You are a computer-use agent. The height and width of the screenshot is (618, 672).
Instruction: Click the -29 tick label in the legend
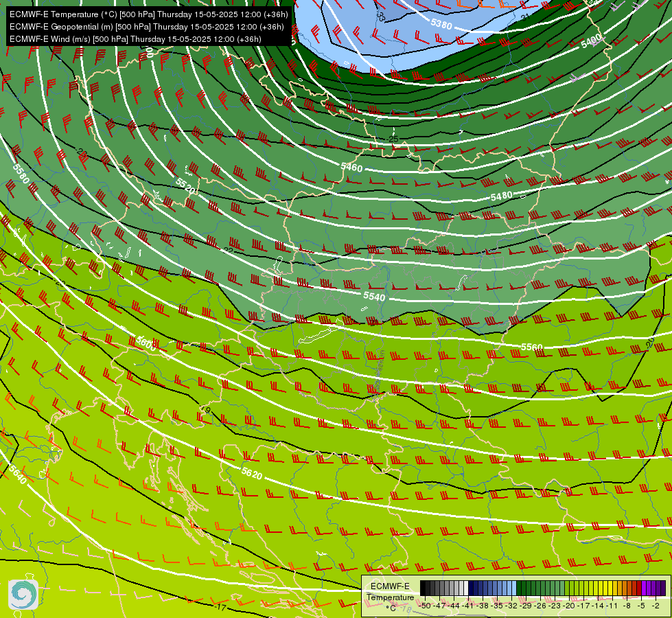(526, 606)
